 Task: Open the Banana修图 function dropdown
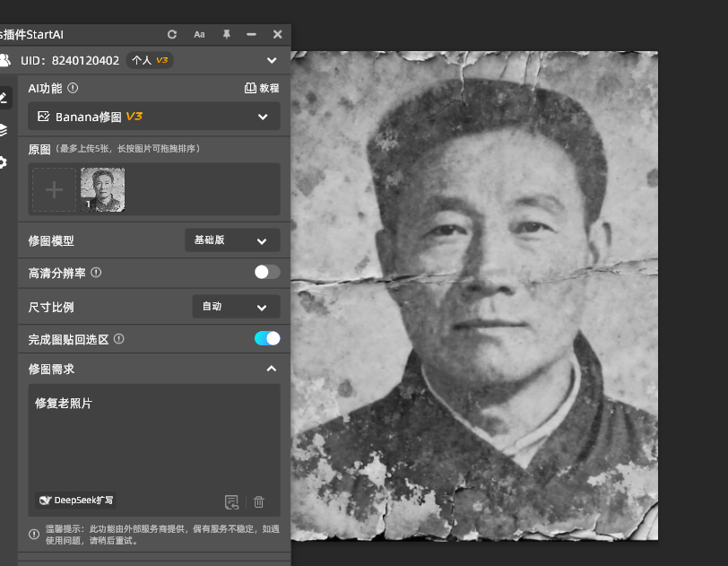pyautogui.click(x=154, y=117)
